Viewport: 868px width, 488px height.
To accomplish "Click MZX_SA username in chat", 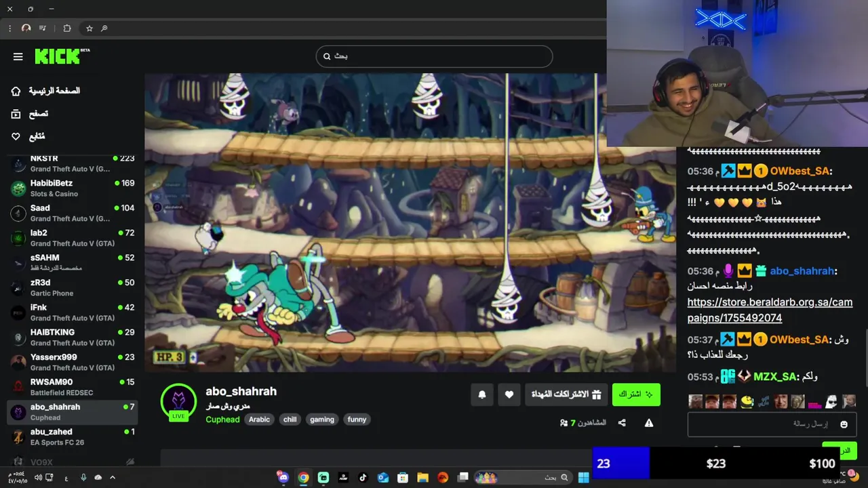I will [774, 377].
